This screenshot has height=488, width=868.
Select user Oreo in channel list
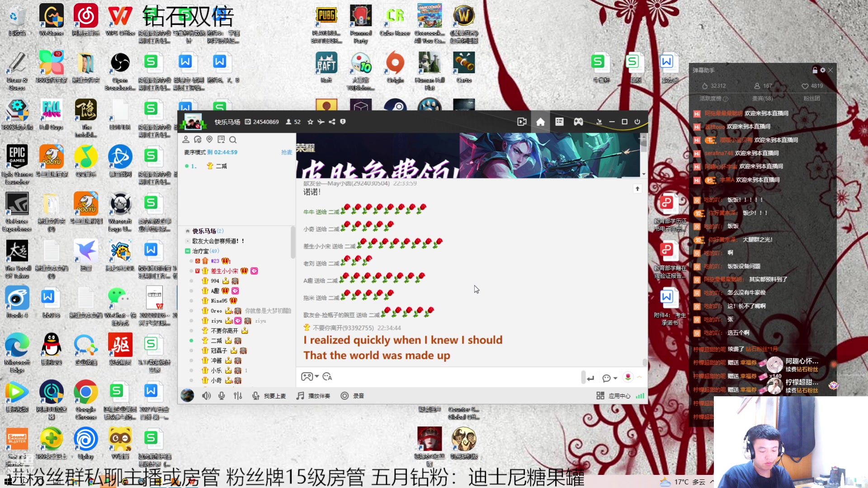(216, 311)
